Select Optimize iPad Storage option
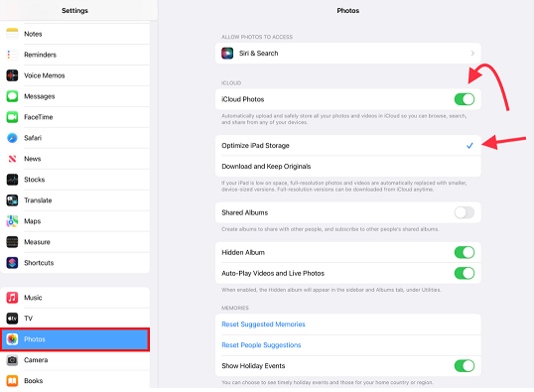The width and height of the screenshot is (534, 392). tap(348, 146)
